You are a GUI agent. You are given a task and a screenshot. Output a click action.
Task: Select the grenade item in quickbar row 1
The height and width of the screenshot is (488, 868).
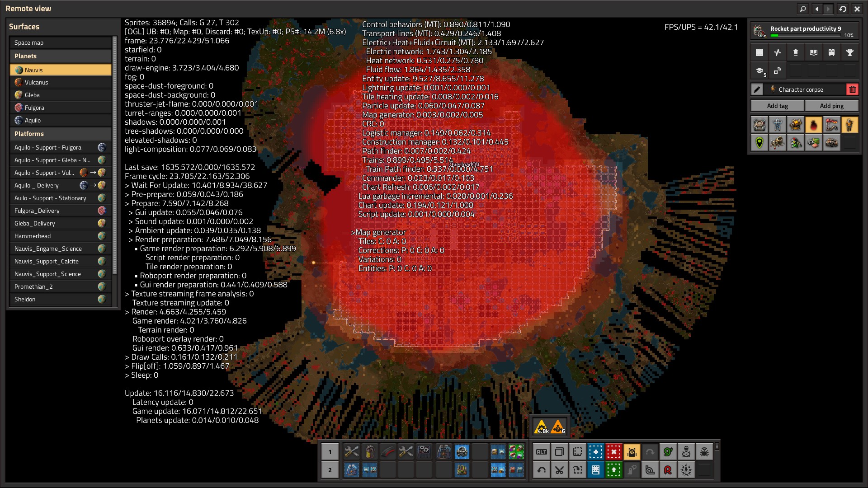370,451
